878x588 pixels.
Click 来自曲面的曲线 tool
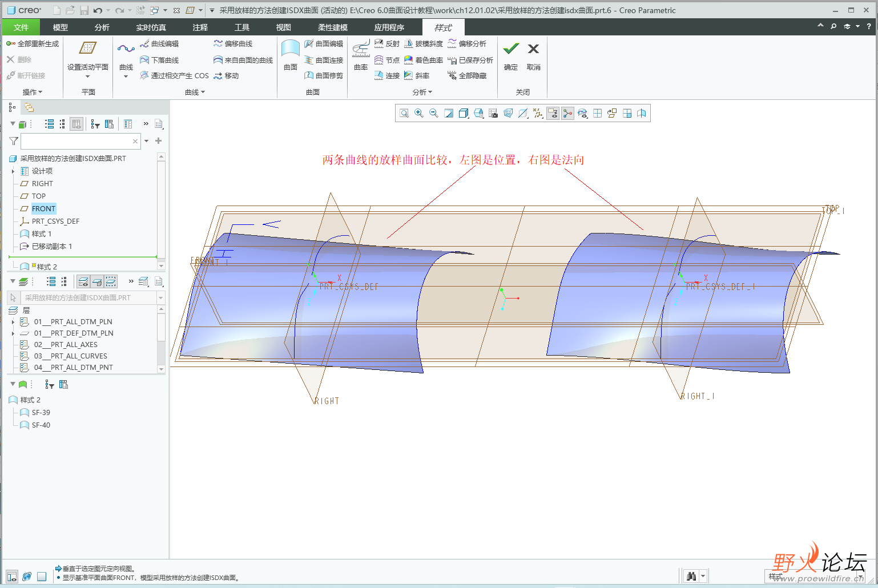pos(243,60)
